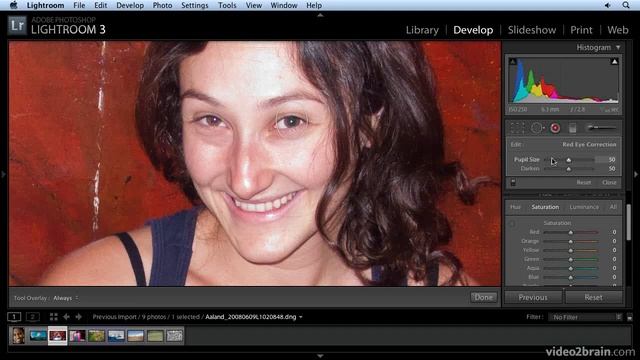Select the Adjustment Brush tool
Screen dimensions: 640x360
[601, 128]
